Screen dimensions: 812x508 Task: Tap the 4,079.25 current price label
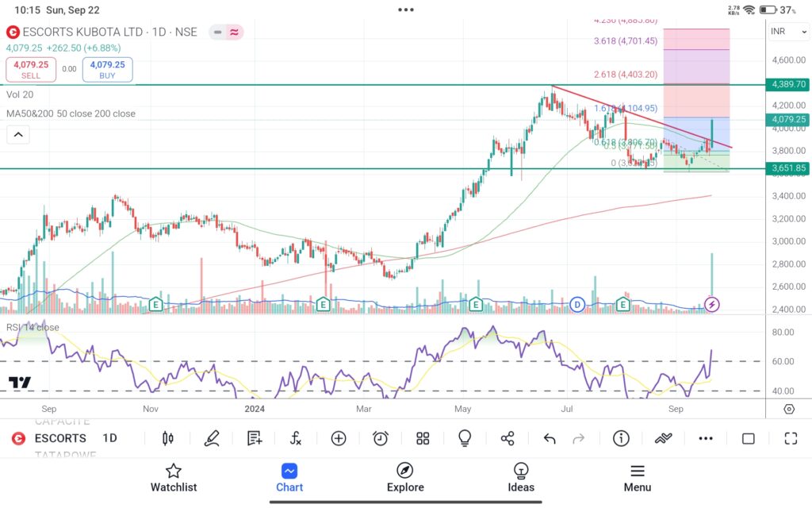[x=787, y=119]
